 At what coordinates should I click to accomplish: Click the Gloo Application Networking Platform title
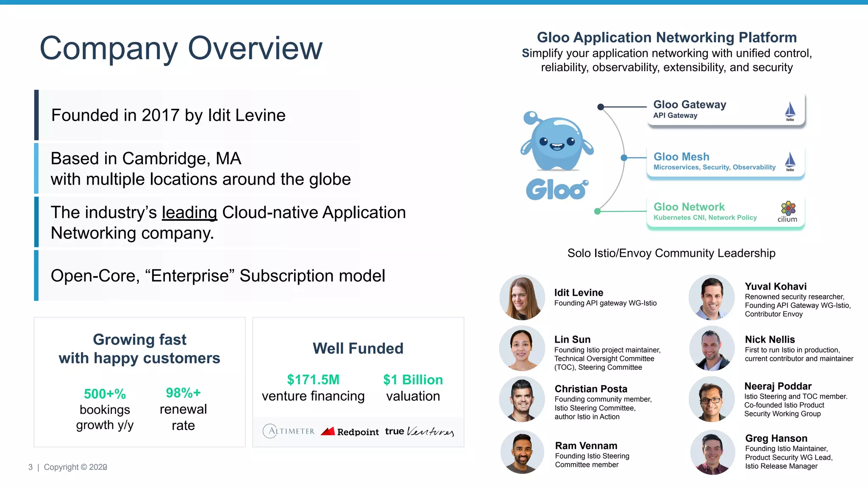667,37
